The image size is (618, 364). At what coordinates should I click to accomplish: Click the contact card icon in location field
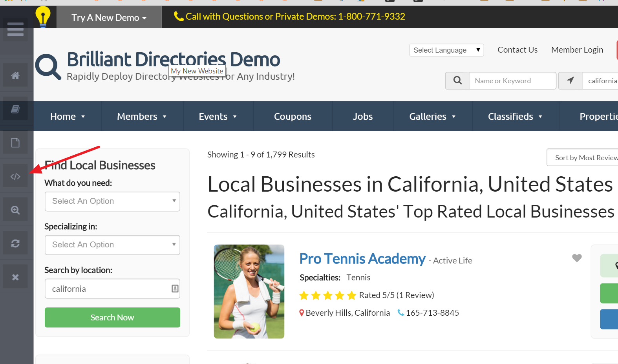coord(175,289)
